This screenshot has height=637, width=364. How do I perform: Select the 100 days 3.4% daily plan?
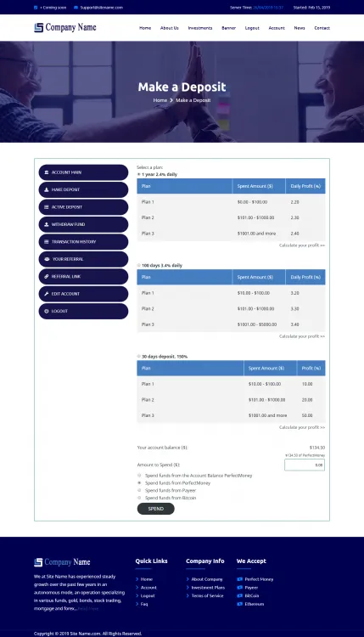coord(139,265)
